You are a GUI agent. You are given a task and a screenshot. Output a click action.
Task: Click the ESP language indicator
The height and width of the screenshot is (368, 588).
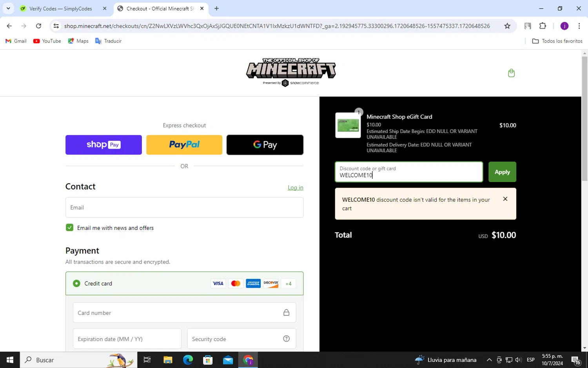coord(531,360)
